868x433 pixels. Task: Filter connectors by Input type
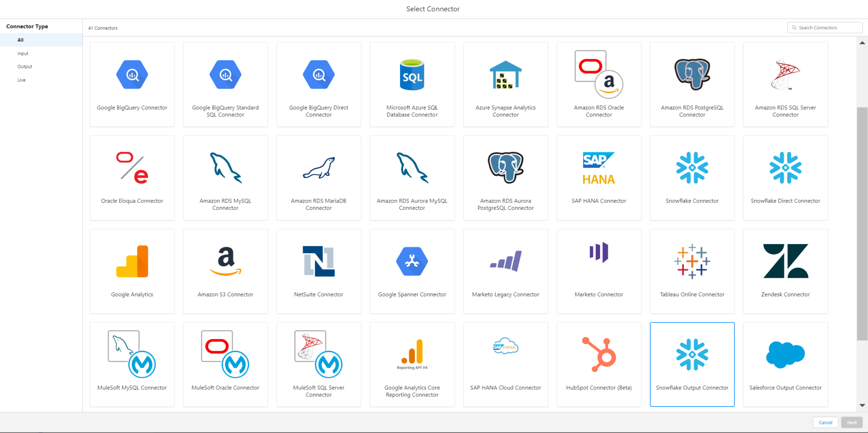(x=22, y=53)
